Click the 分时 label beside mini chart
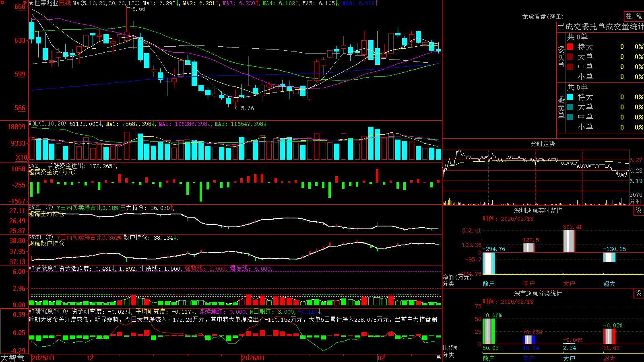This screenshot has height=362, width=644. (x=636, y=202)
